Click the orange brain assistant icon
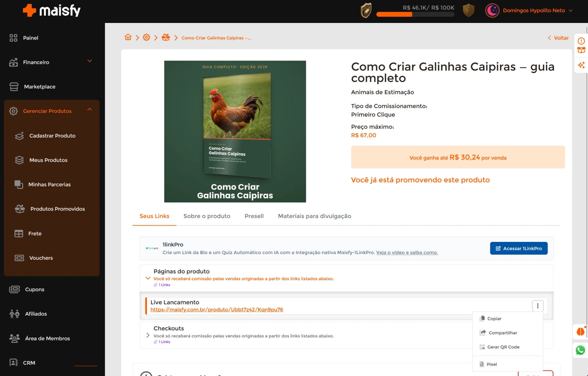Viewport: 588px width, 376px height. click(580, 332)
